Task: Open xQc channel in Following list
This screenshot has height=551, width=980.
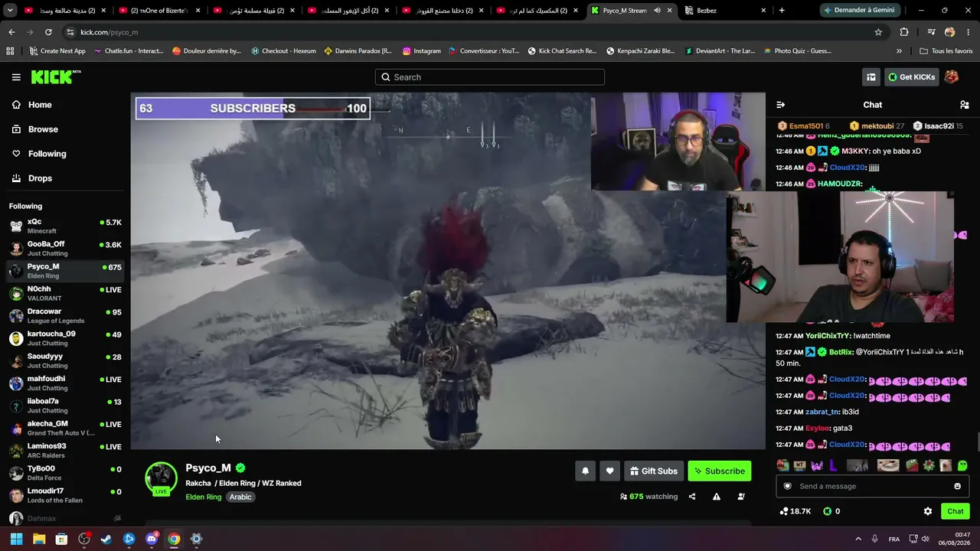Action: pyautogui.click(x=65, y=226)
